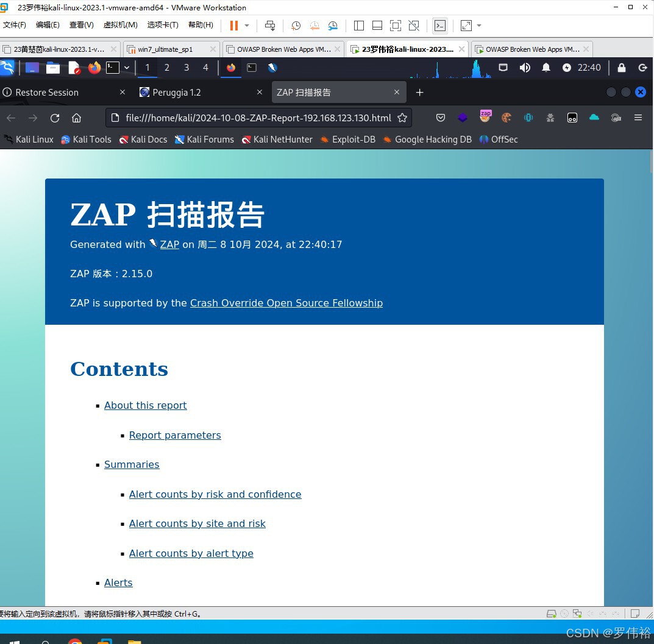
Task: Close the 23罗伟裕kali-linux VM tab
Action: pyautogui.click(x=461, y=49)
